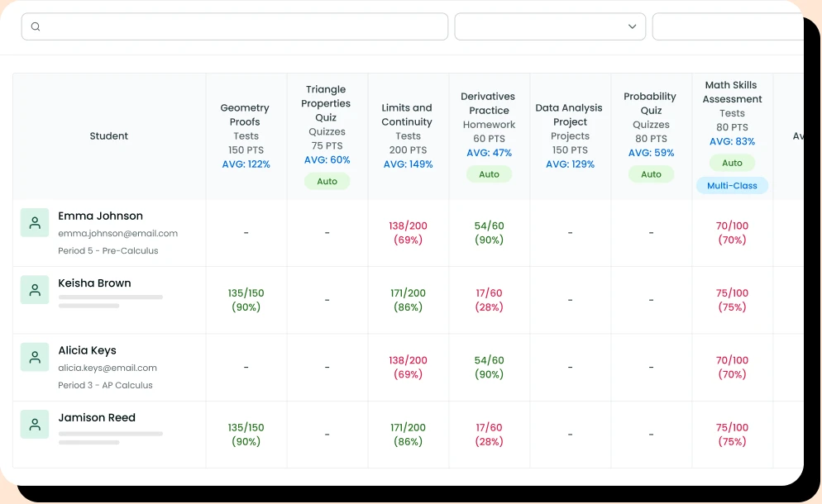The image size is (822, 504).
Task: Click Emma Johnson's empty Geometry Proofs cell
Action: (246, 233)
